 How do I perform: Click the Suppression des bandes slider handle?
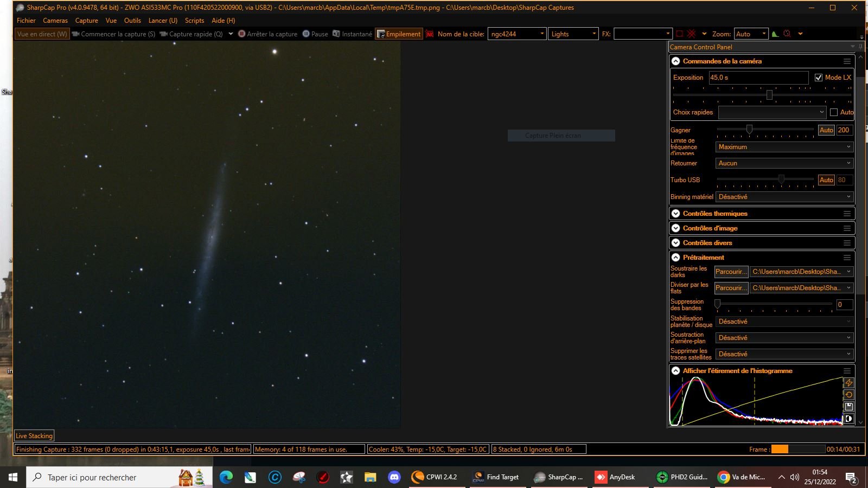tap(718, 304)
